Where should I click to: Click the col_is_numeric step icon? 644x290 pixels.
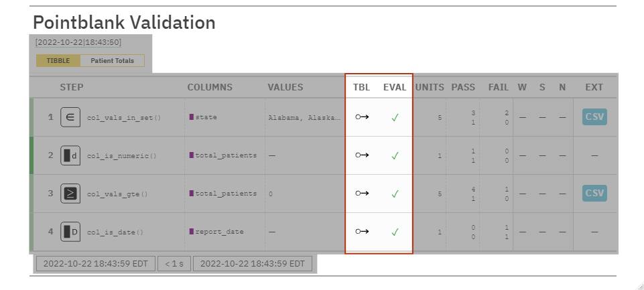[70, 155]
